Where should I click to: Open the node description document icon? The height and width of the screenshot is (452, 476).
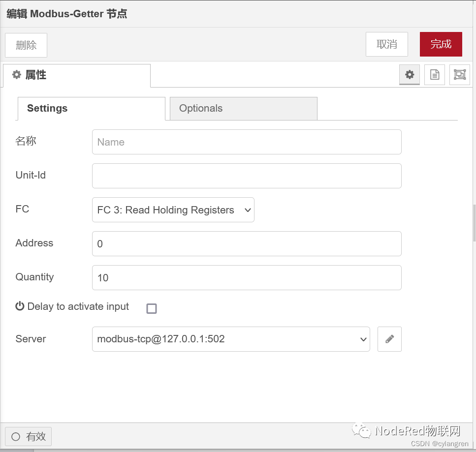click(434, 75)
